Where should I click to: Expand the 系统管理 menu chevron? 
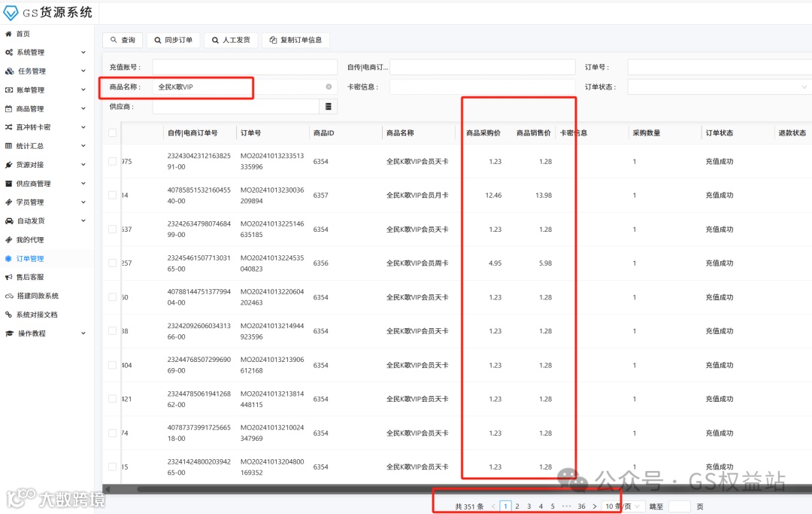[83, 53]
